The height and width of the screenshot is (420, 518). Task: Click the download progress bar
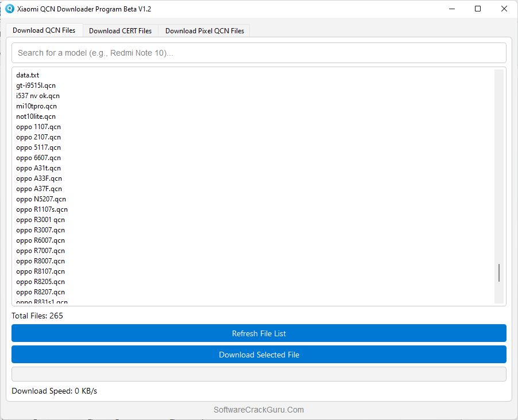pos(258,374)
